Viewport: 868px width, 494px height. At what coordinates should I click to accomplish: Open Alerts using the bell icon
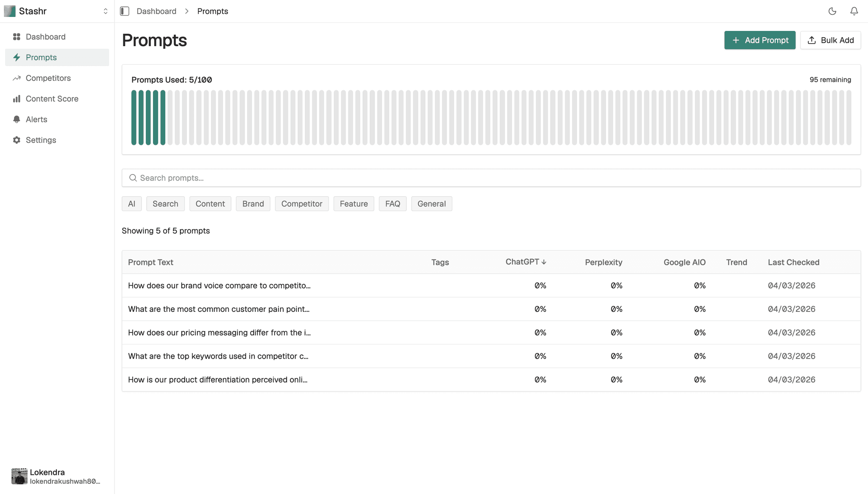coord(17,119)
